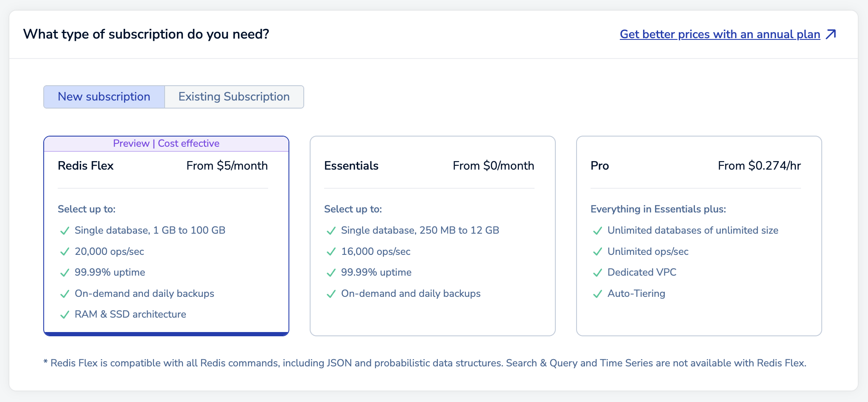
Task: Click the From $5/month price label
Action: (x=227, y=166)
